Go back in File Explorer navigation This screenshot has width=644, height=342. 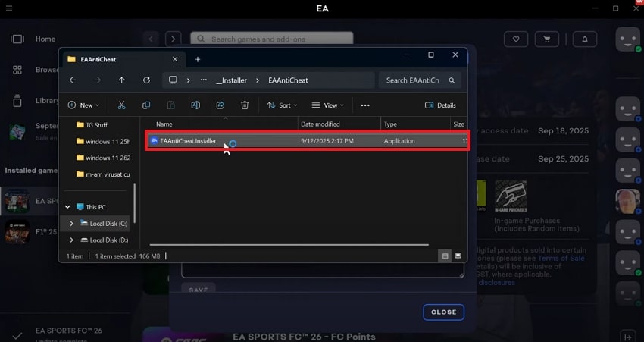73,80
